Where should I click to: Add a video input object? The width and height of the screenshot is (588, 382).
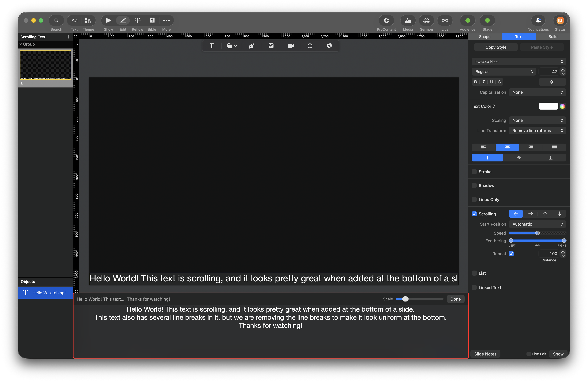[x=290, y=46]
